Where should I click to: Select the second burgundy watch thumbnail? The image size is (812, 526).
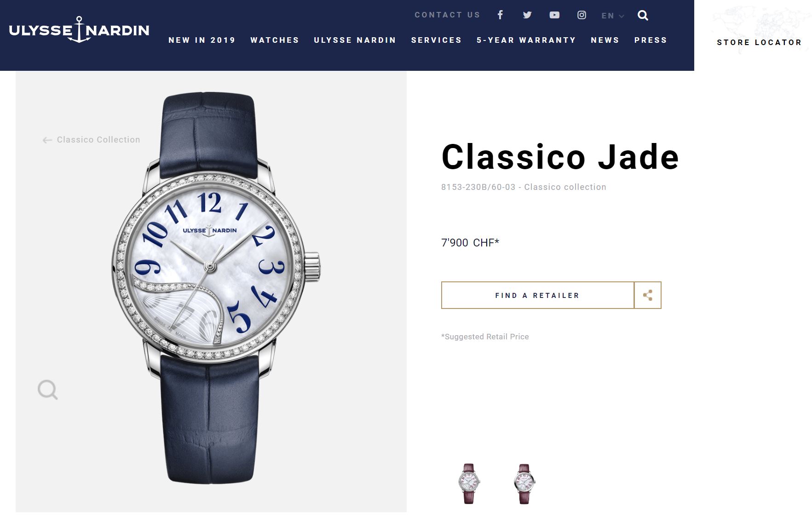[x=524, y=484]
